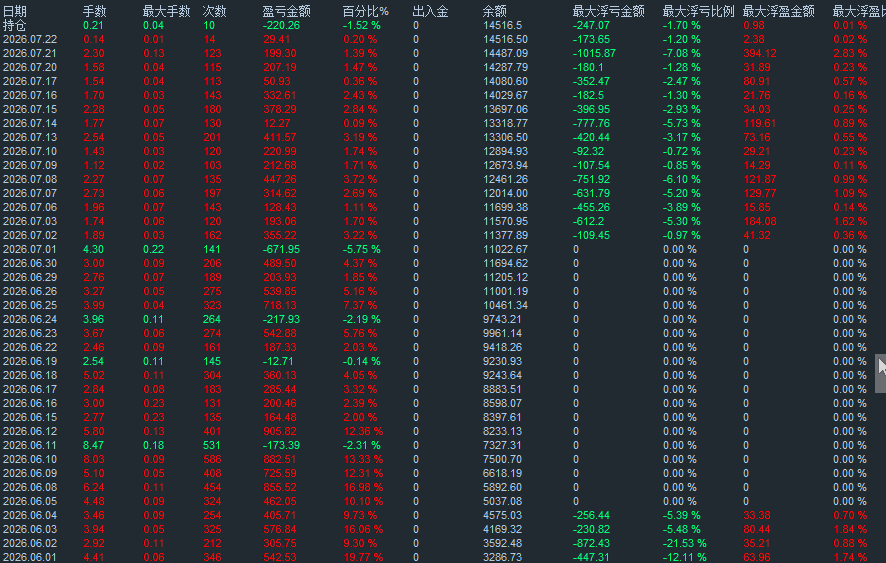
Task: Click the -1015.87 floating loss cell
Action: (x=594, y=53)
